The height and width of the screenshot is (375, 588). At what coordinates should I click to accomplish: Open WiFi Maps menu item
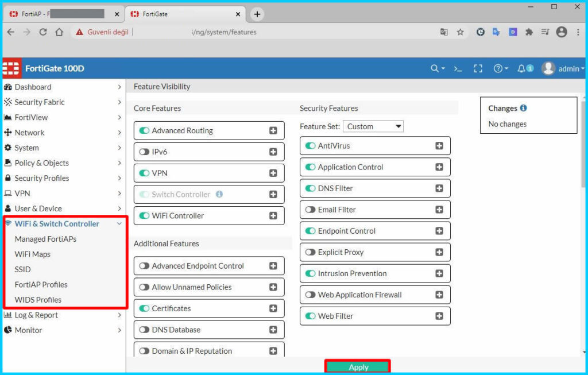click(x=32, y=254)
